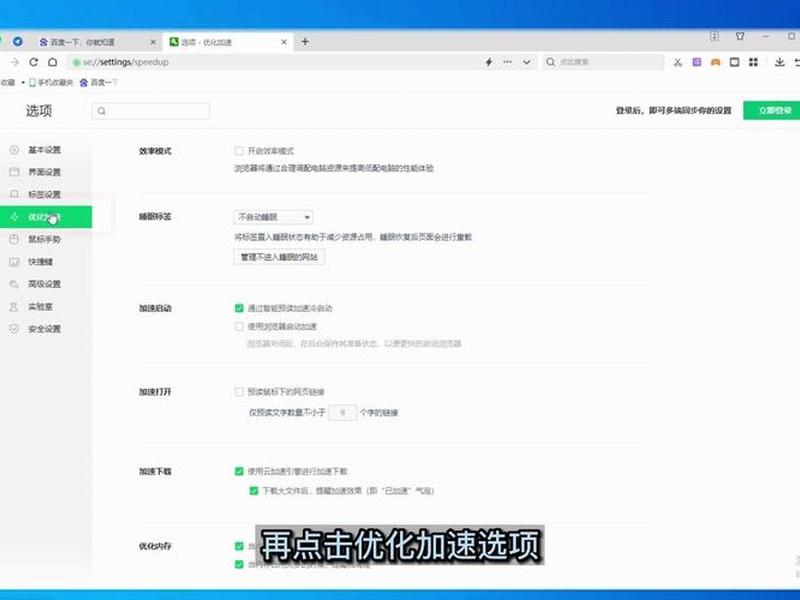Open the 百度一下 bookmark

[x=98, y=82]
